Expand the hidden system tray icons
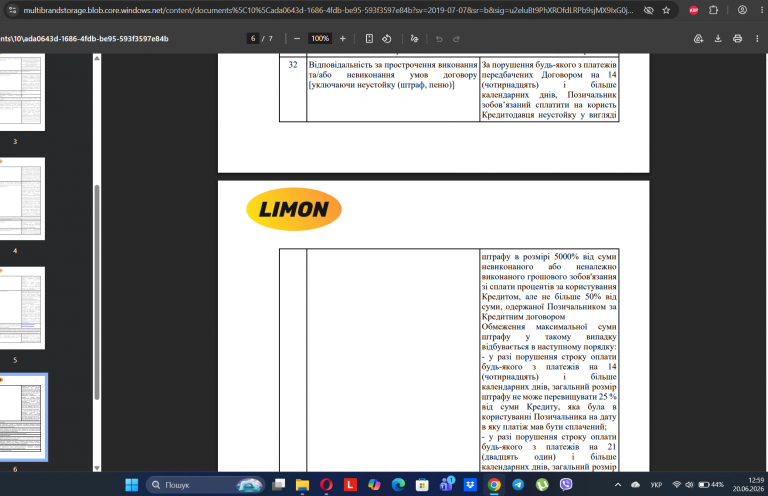 click(618, 485)
